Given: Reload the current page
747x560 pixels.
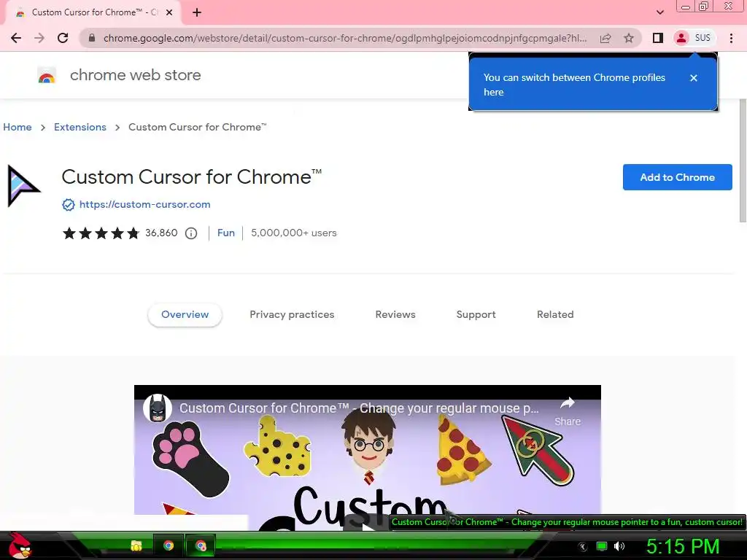Looking at the screenshot, I should point(63,38).
